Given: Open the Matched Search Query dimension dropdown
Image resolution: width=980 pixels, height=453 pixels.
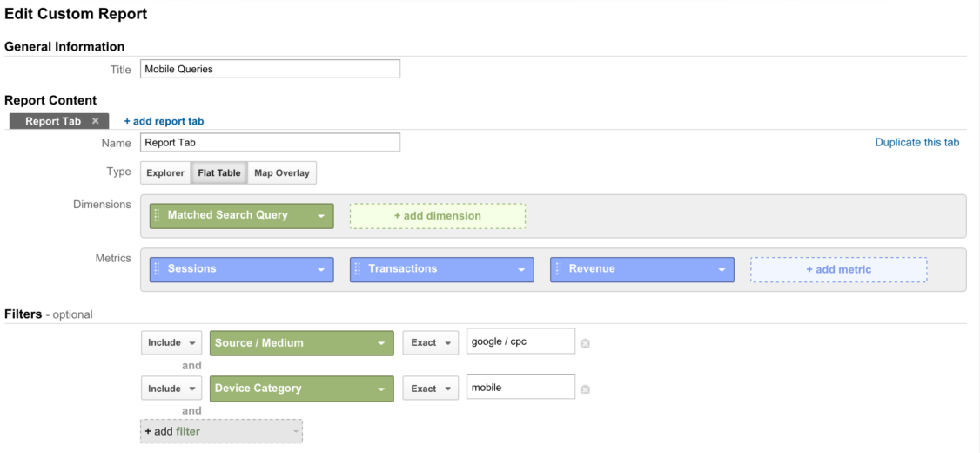Looking at the screenshot, I should coord(241,216).
